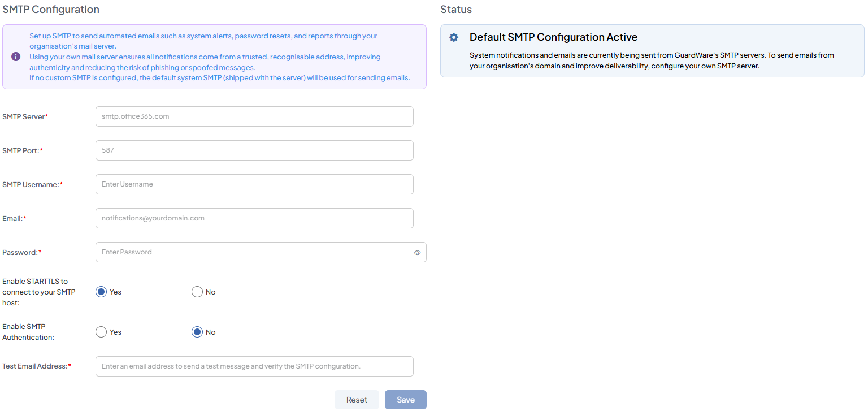Click the Status section heading
The width and height of the screenshot is (868, 411).
456,10
